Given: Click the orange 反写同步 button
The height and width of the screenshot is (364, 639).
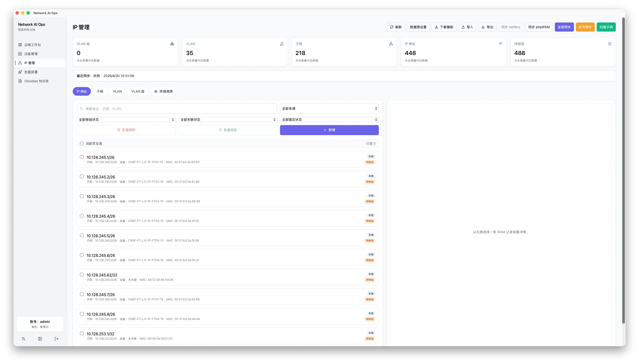Looking at the screenshot, I should click(x=585, y=27).
